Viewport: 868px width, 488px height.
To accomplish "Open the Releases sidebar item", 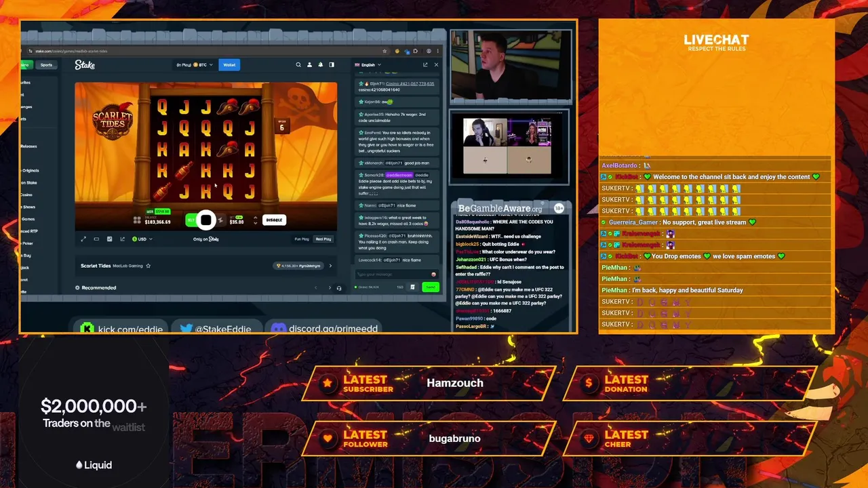I will [28, 146].
